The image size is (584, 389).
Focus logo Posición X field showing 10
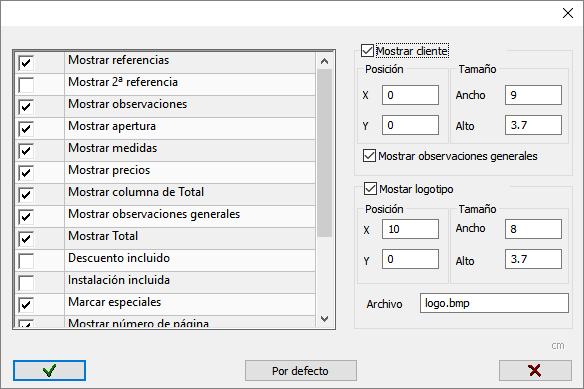[410, 229]
